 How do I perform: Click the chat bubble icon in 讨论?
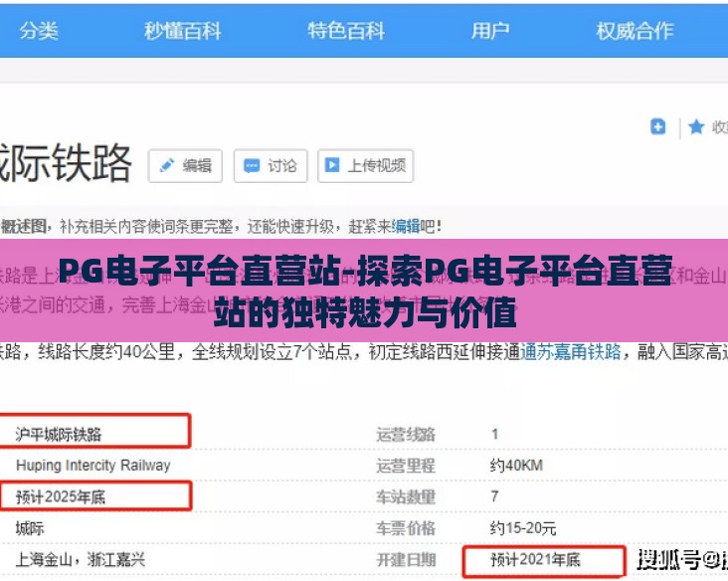252,165
